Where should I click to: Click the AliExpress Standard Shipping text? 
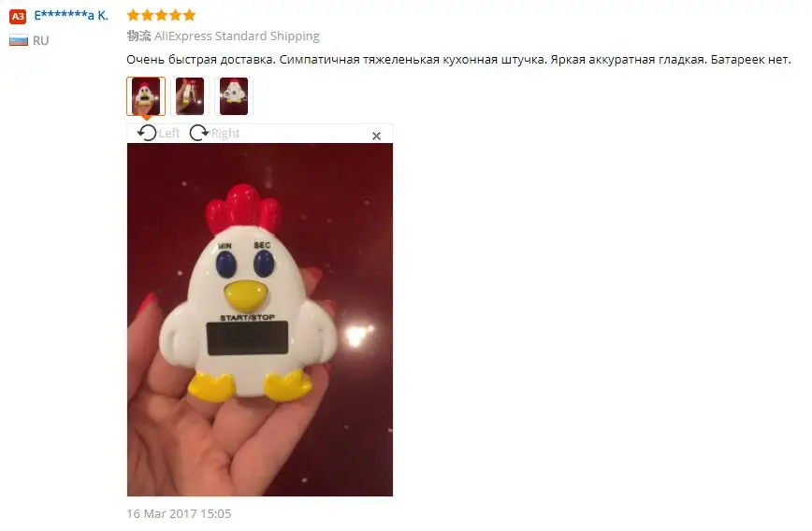237,36
